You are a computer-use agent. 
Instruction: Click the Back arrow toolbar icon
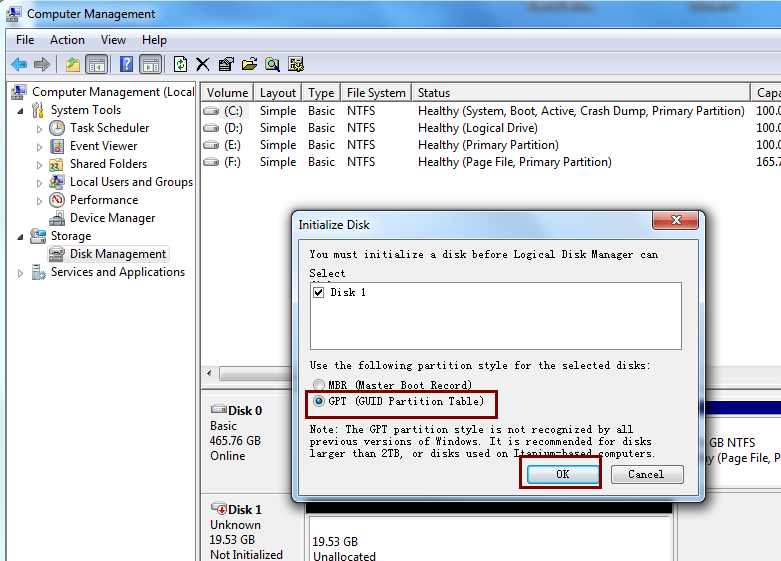point(19,64)
